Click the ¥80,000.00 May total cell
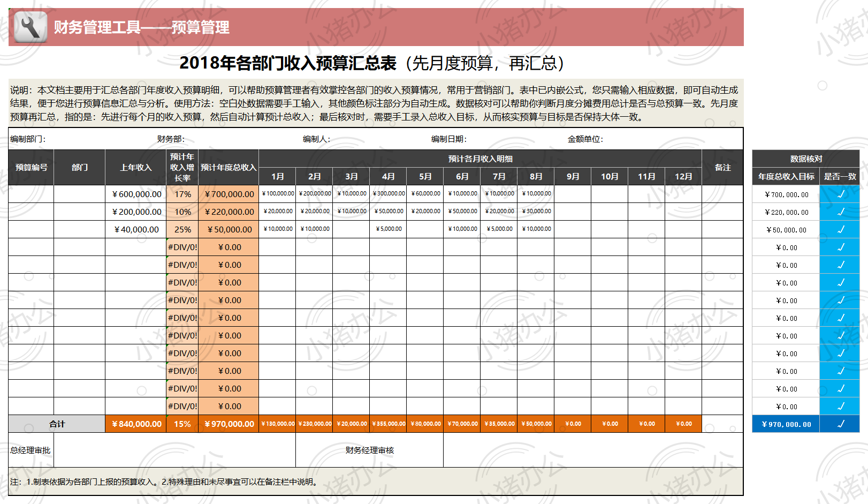 pos(425,424)
